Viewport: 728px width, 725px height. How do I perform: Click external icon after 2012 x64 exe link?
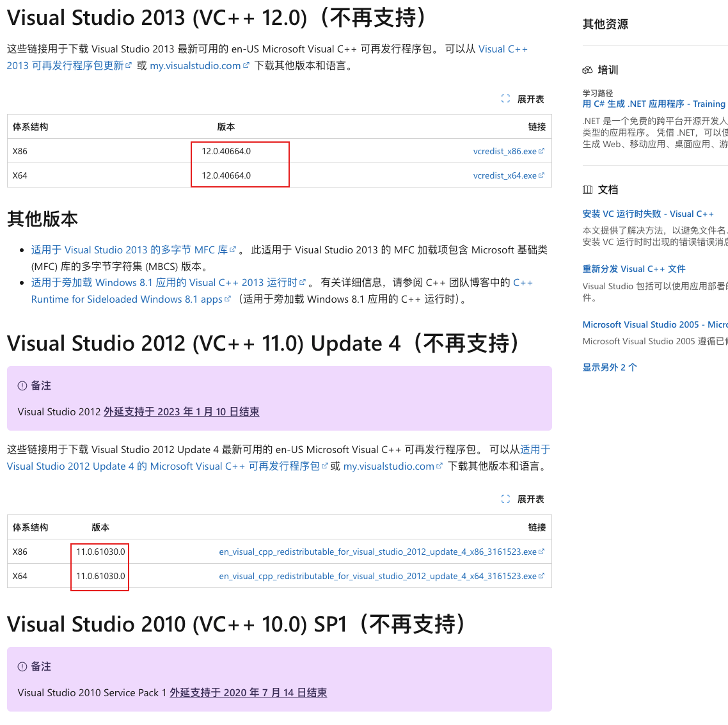tap(541, 575)
